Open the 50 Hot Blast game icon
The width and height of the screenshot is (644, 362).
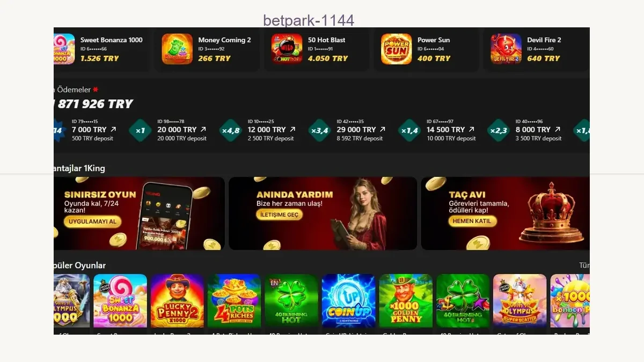click(287, 49)
